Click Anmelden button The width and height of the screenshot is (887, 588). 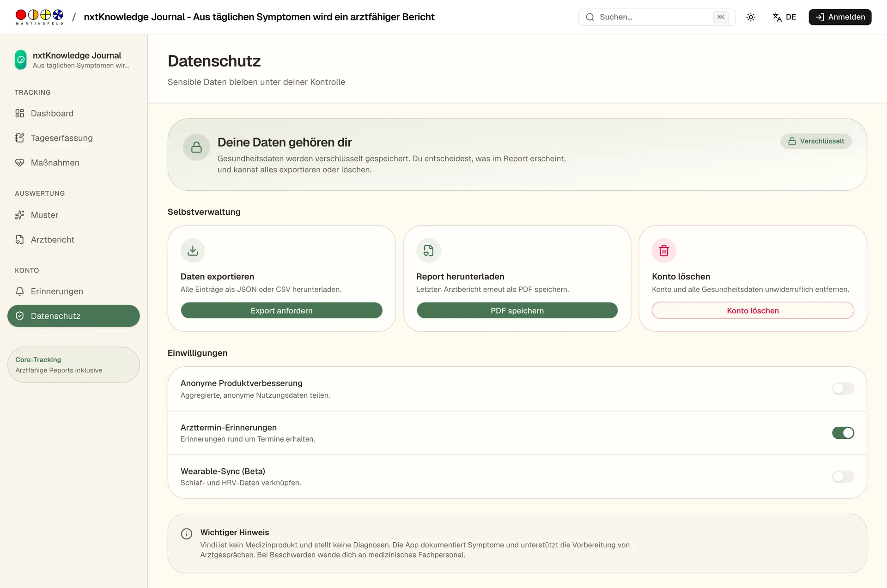tap(840, 17)
